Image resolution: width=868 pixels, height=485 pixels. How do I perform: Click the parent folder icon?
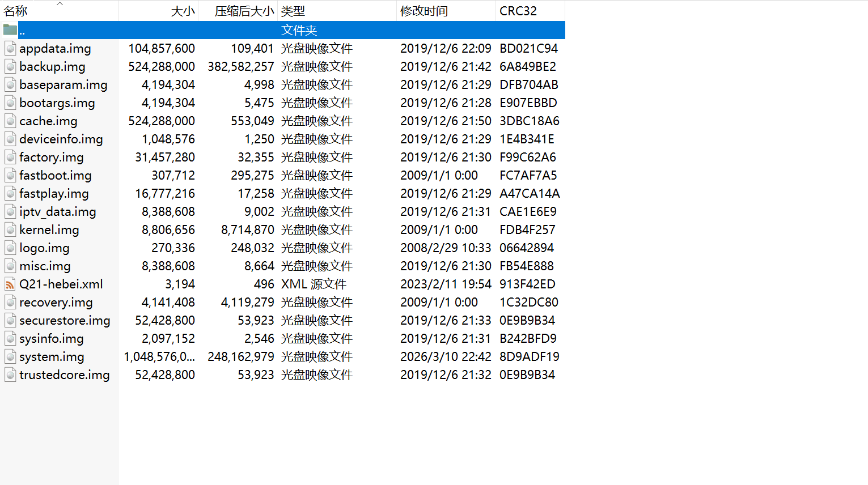[x=10, y=29]
